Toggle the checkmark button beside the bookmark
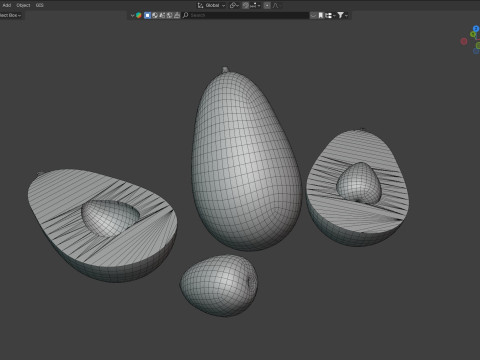 (x=313, y=15)
